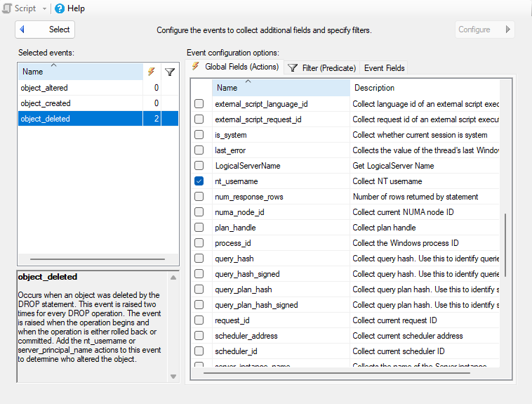Check the plan_handle checkbox

(199, 228)
